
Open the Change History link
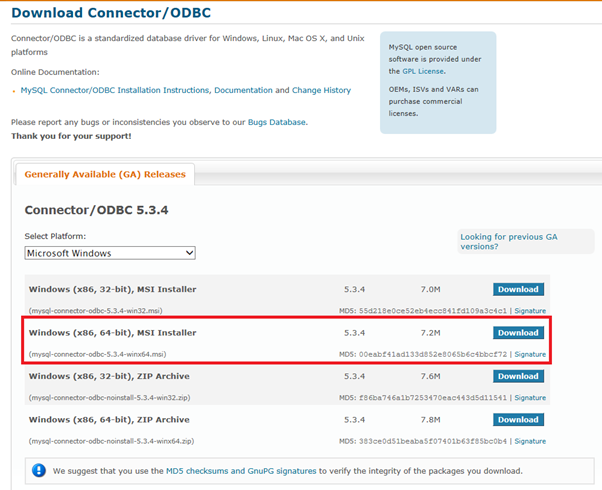321,90
